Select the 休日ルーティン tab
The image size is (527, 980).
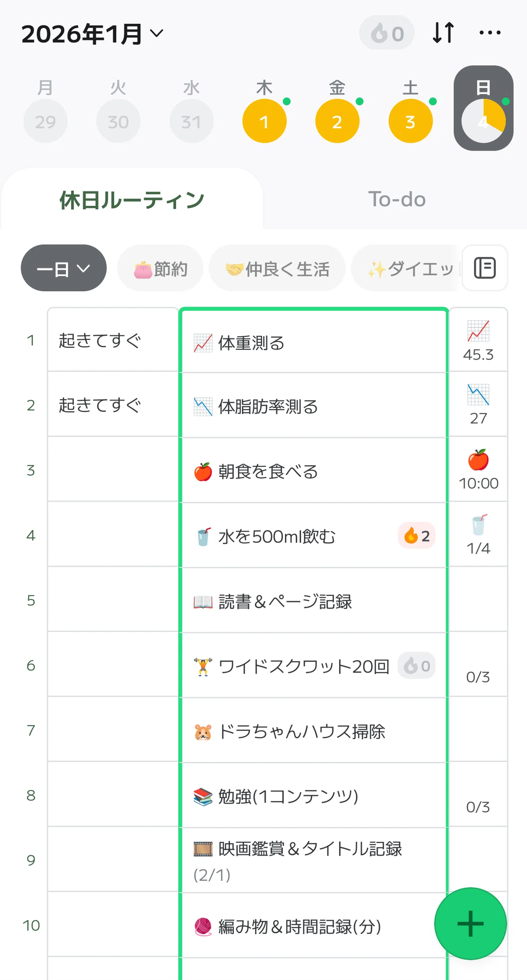pyautogui.click(x=132, y=200)
